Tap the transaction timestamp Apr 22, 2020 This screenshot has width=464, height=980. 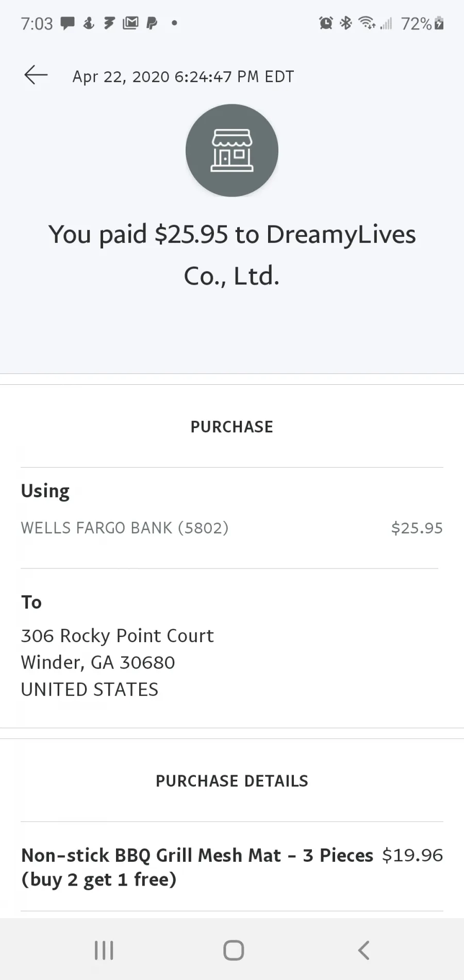[x=183, y=76]
